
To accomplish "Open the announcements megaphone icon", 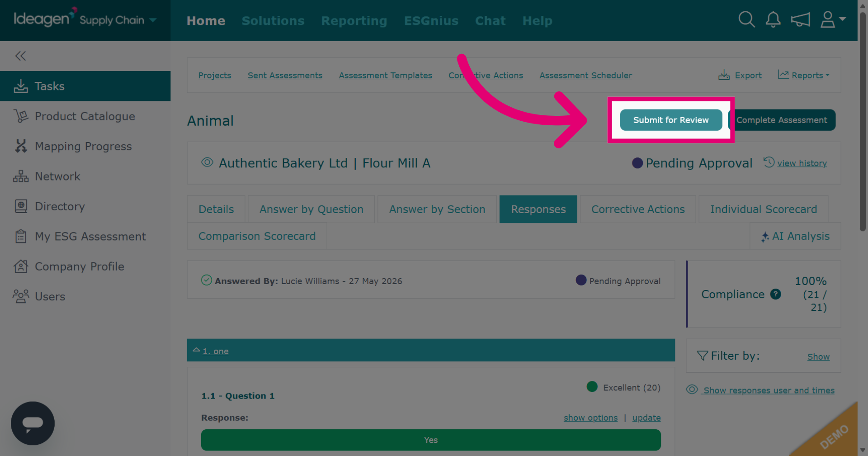I will [x=800, y=19].
